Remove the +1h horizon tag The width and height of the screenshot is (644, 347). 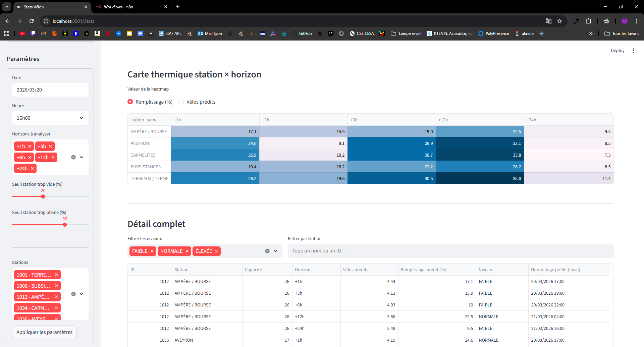click(x=30, y=147)
